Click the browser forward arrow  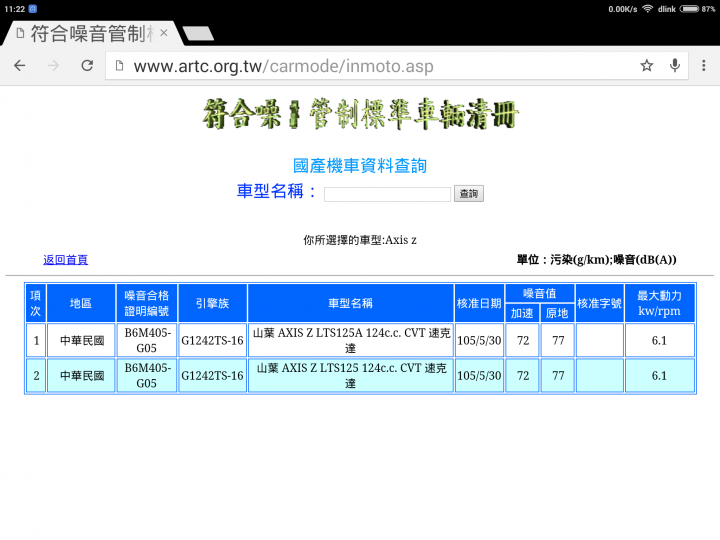click(53, 66)
